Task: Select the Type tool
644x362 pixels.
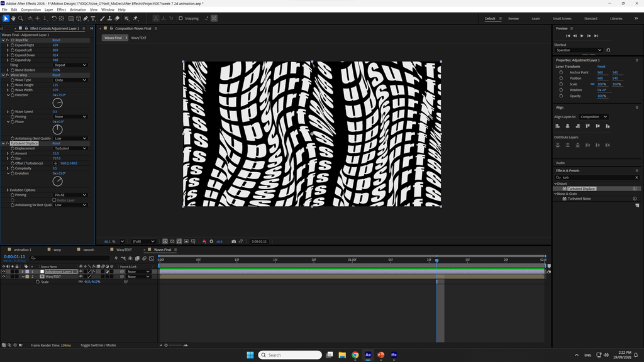Action: click(93, 18)
